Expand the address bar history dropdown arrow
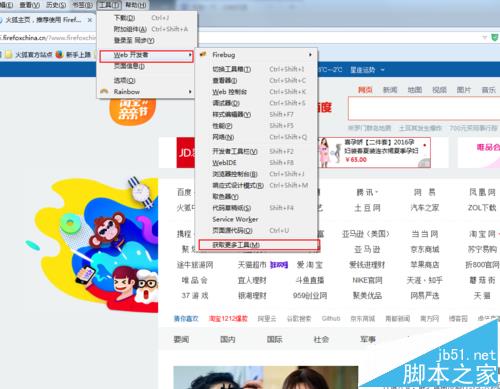This screenshot has width=500, height=389. (x=485, y=38)
